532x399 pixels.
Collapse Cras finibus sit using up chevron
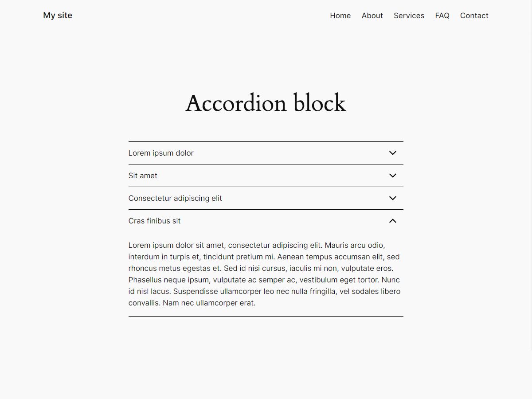[392, 221]
